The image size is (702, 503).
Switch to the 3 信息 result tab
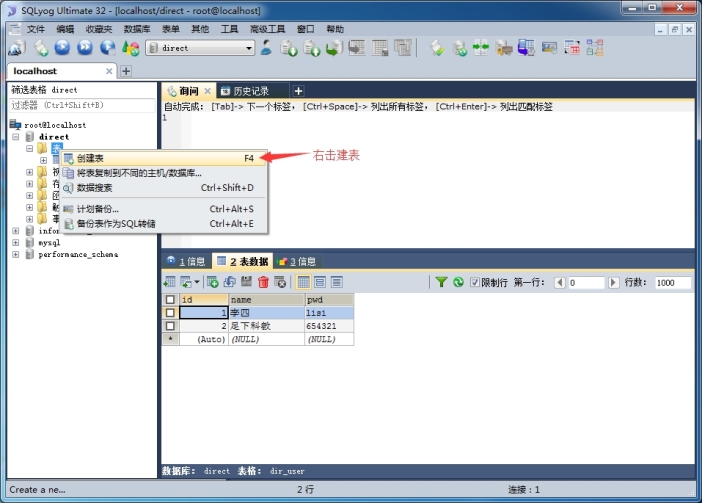[x=297, y=261]
